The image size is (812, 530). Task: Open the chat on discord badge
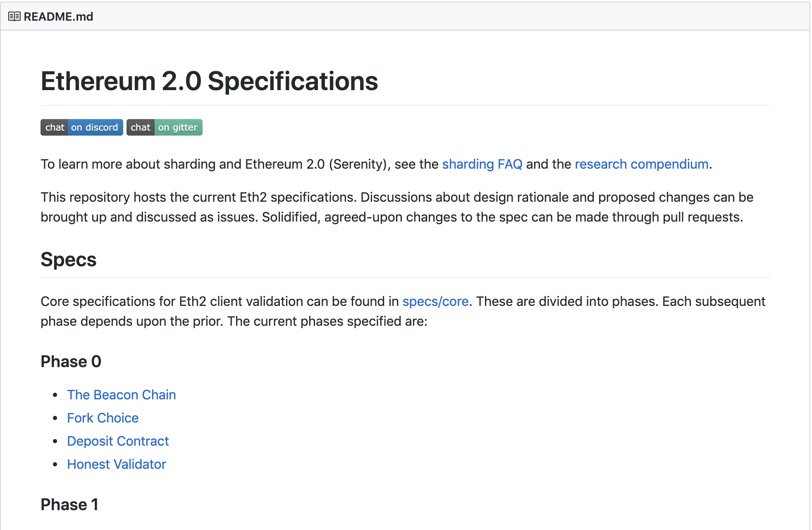(81, 127)
